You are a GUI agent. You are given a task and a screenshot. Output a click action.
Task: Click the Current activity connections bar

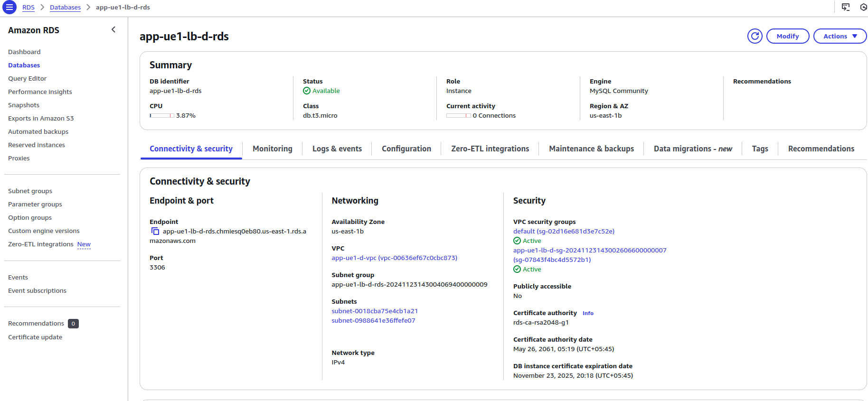pyautogui.click(x=459, y=115)
